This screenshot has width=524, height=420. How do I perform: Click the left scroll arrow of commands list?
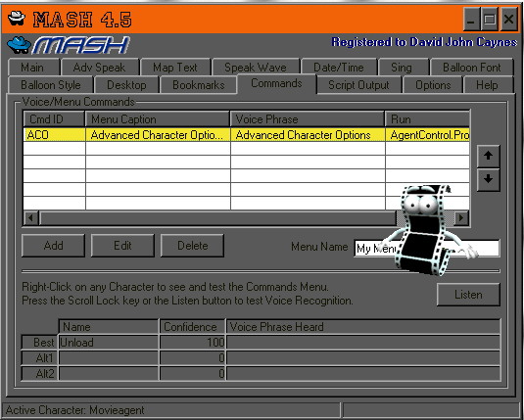(x=31, y=218)
